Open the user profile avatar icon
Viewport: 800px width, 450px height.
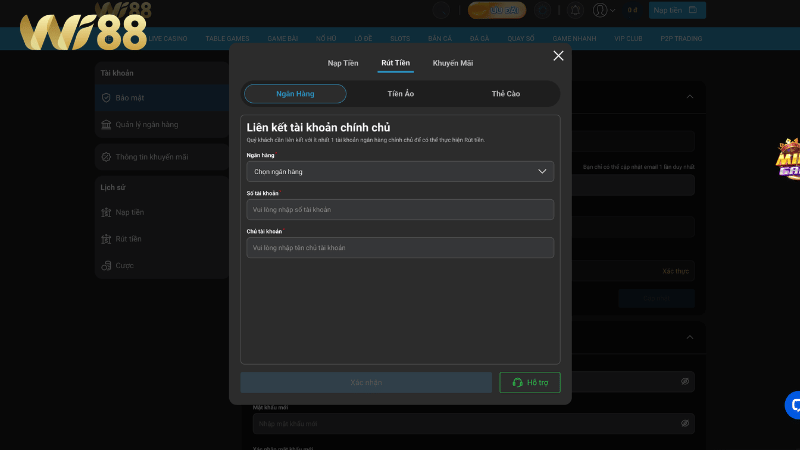point(600,10)
